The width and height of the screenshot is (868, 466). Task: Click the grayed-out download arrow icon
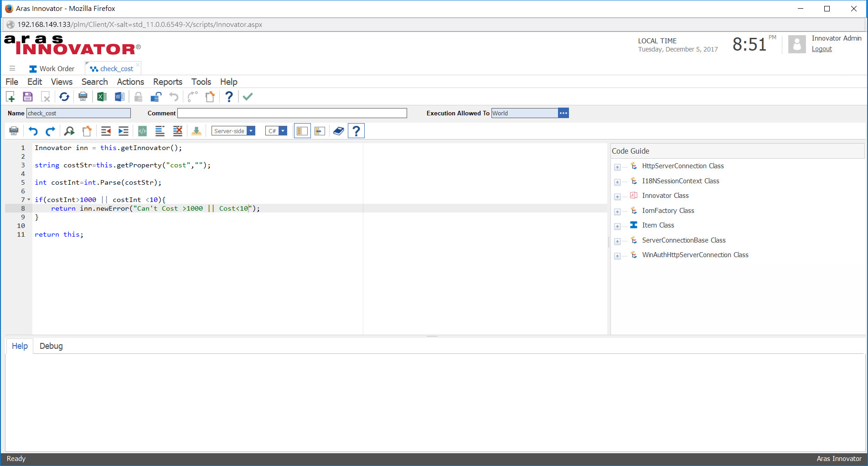pyautogui.click(x=196, y=131)
